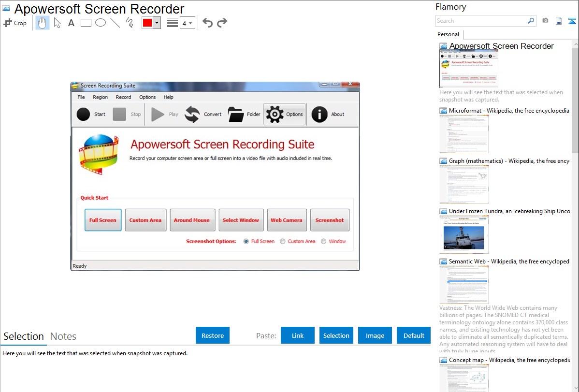The image size is (579, 392).
Task: Switch to the Notes tab
Action: [x=63, y=336]
